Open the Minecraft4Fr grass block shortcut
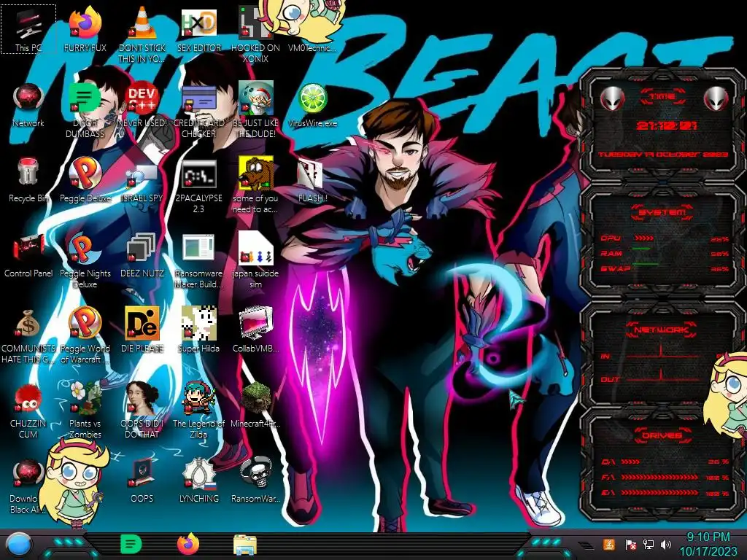Screen dimensions: 747x560 click(x=255, y=405)
